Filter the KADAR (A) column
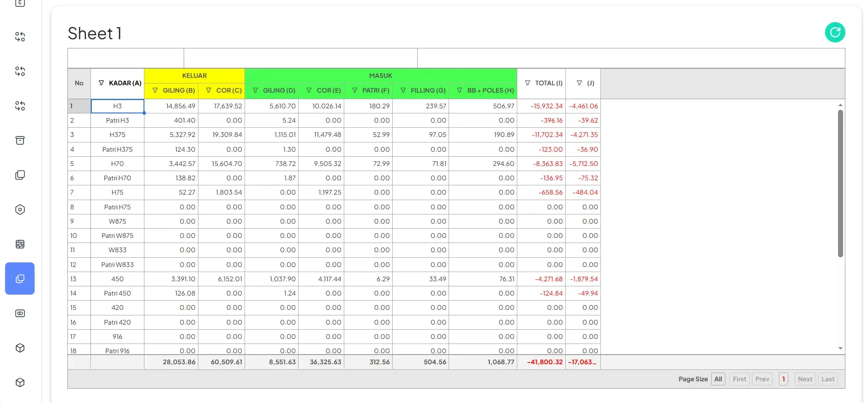 102,83
